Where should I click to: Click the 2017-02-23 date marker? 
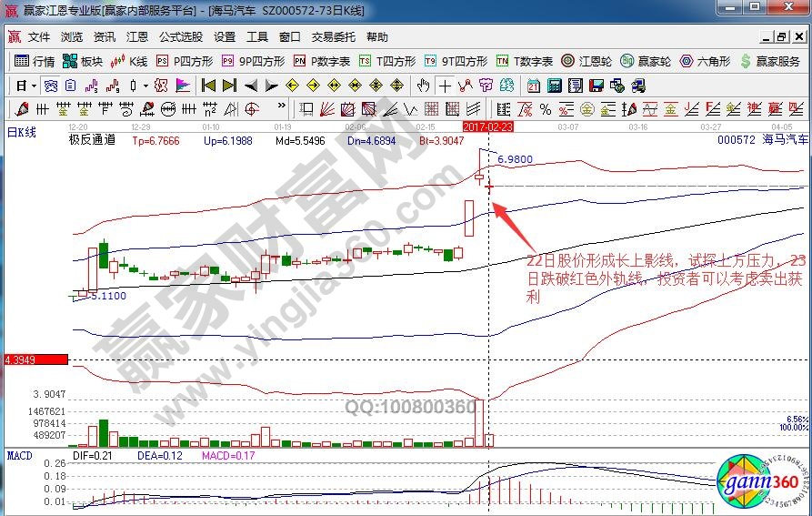tap(488, 127)
